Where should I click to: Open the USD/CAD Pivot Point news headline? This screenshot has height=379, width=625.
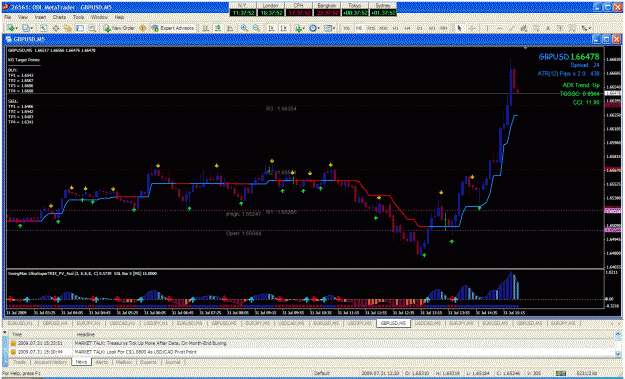tap(136, 352)
